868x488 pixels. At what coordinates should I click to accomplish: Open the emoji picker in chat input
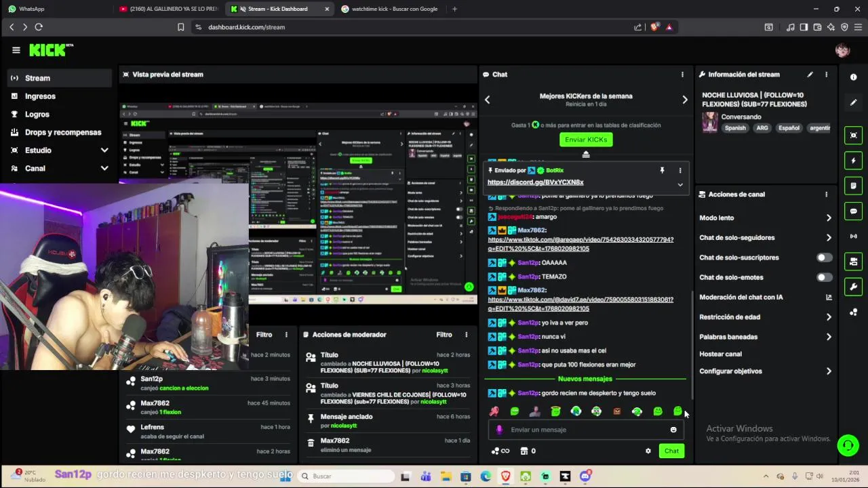(673, 430)
